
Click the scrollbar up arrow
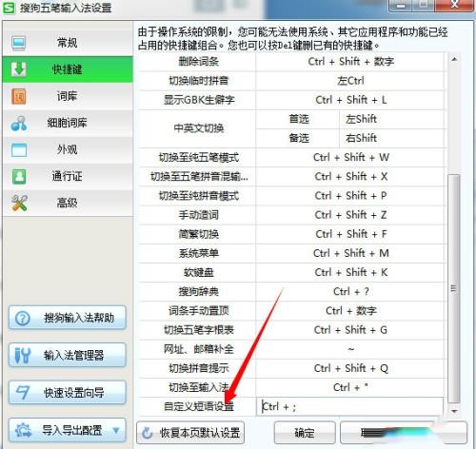coord(454,59)
